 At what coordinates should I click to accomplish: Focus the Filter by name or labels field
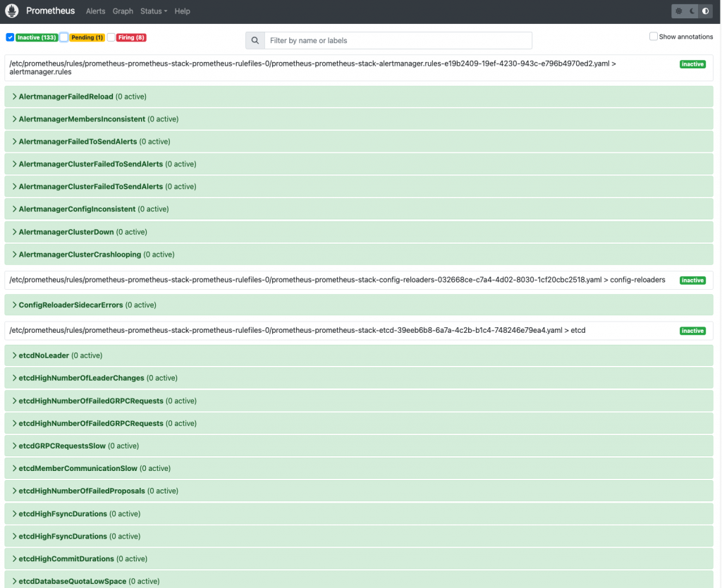[398, 40]
